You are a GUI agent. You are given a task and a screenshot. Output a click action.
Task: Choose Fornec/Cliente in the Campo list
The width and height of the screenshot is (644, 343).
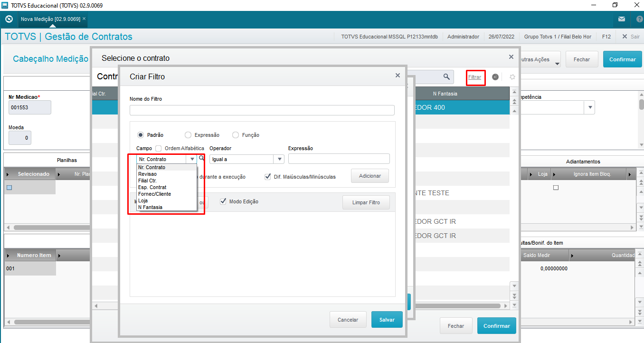166,194
